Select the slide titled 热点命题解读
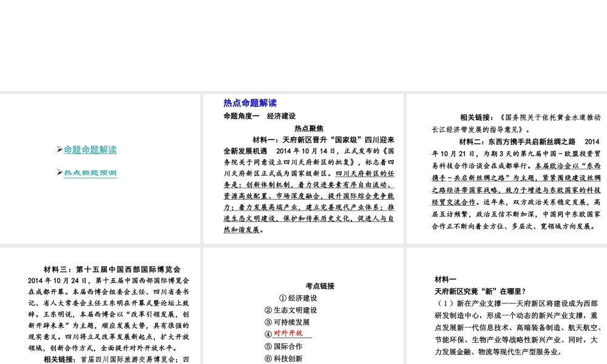This screenshot has width=607, height=364. tap(303, 169)
